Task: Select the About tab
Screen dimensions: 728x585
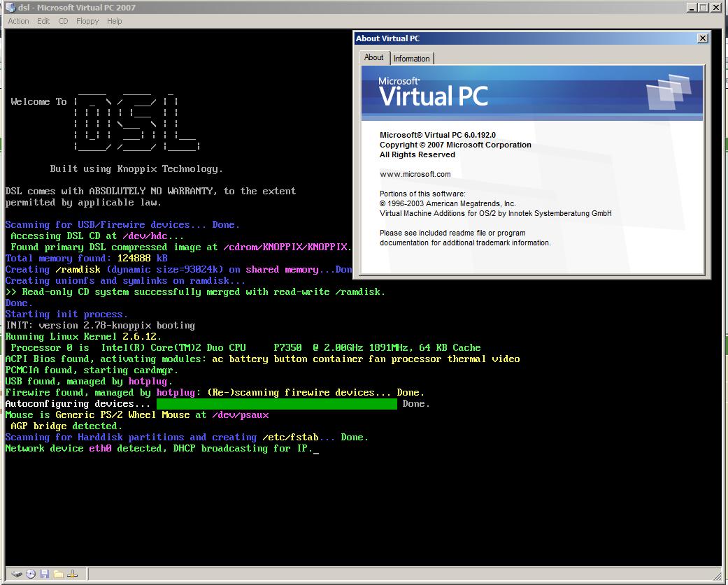Action: pyautogui.click(x=374, y=57)
